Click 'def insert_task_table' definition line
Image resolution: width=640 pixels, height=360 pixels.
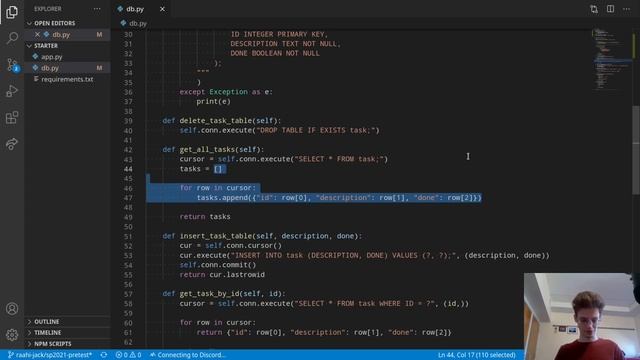pyautogui.click(x=262, y=236)
